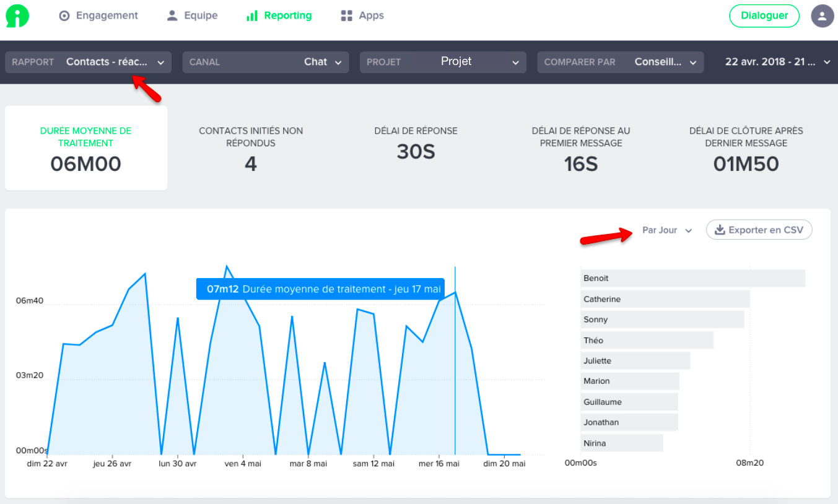The image size is (838, 504).
Task: Select Délai de réponse au premier message
Action: [581, 148]
